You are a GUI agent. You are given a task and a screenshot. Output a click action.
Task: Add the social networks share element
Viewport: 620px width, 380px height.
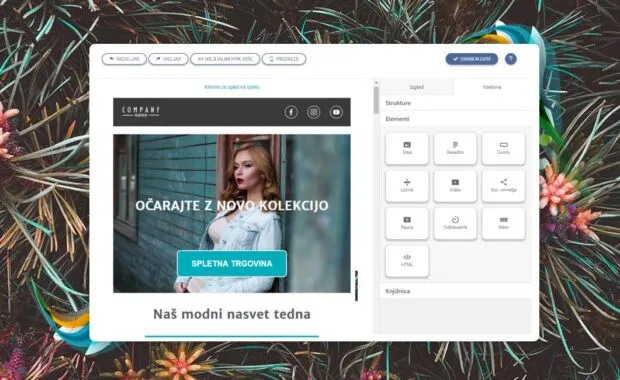[503, 186]
